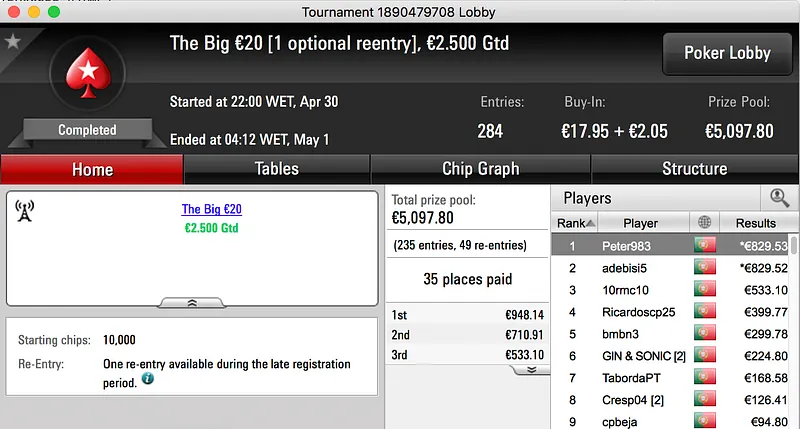Open player search with the magnifier icon
Screen dimensions: 800x429
[778, 198]
